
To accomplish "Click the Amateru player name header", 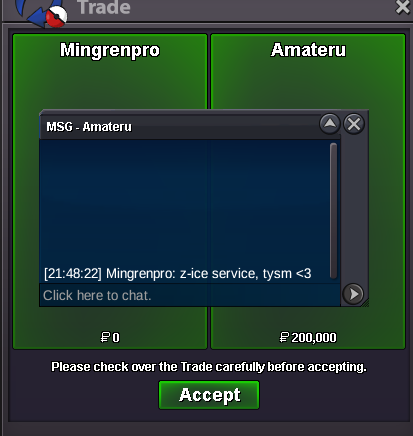I will point(308,50).
